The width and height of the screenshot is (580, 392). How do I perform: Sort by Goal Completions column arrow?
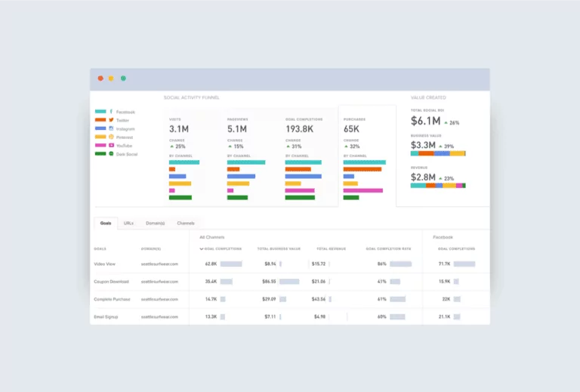202,248
